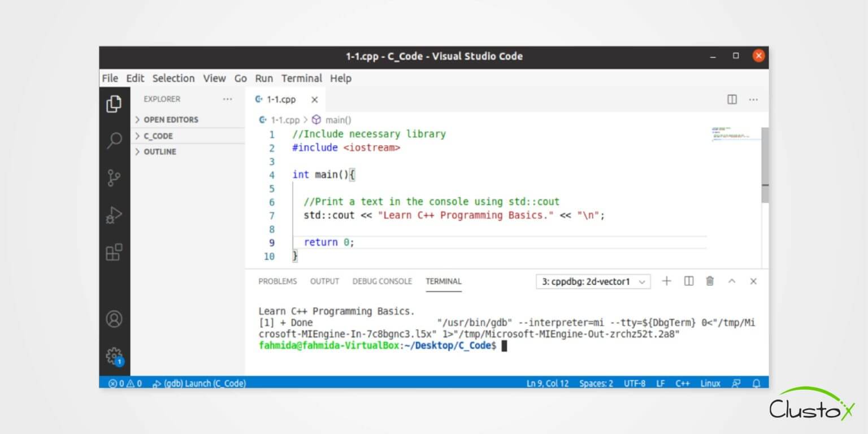Image resolution: width=868 pixels, height=434 pixels.
Task: Open the Run and Debug view
Action: click(114, 215)
